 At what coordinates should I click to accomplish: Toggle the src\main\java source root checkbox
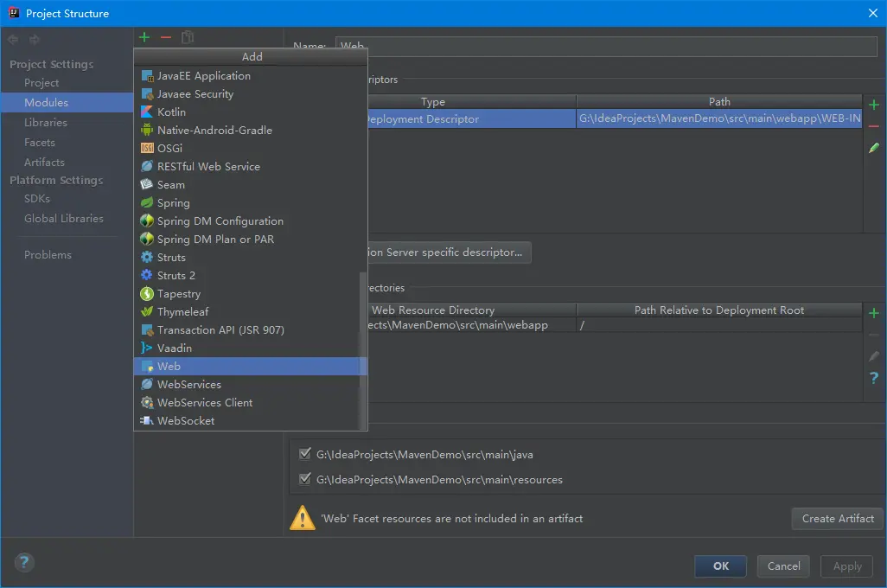pos(305,454)
